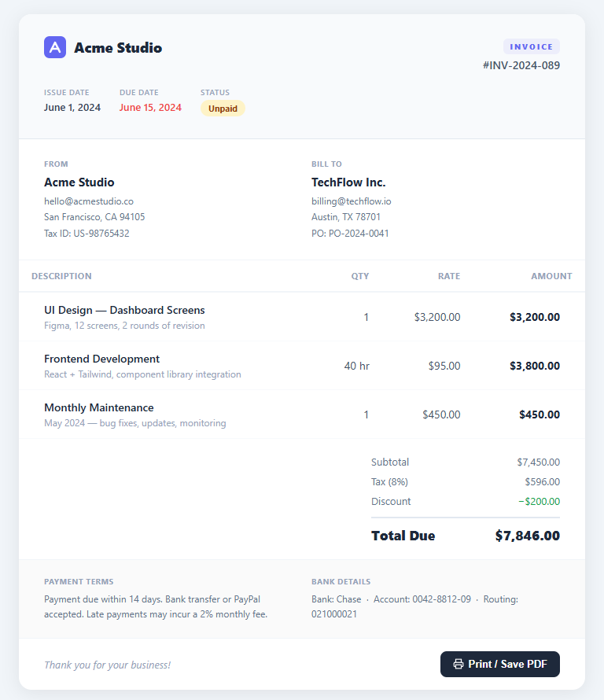Click the Total Due label
This screenshot has height=700, width=604.
pyautogui.click(x=403, y=536)
